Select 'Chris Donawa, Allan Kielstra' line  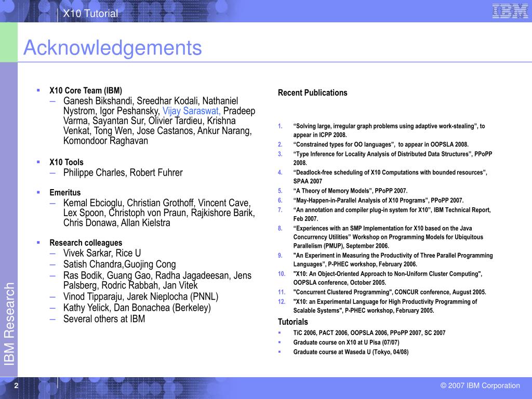pyautogui.click(x=117, y=223)
